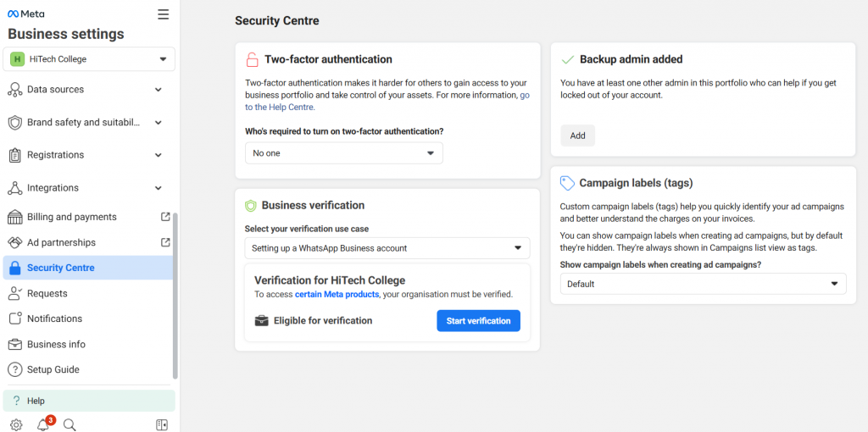Click 'Campaign labels (tags)' heading
Viewport: 868px width, 432px height.
(636, 183)
